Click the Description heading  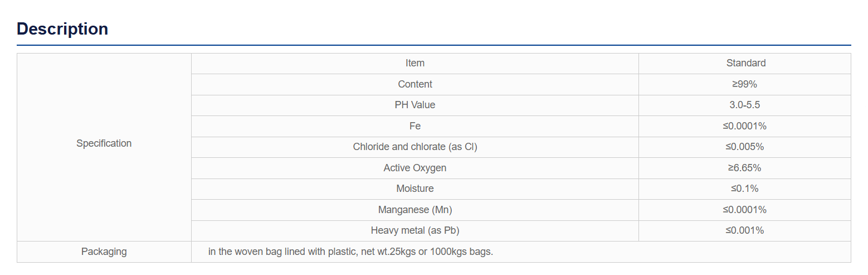pyautogui.click(x=62, y=28)
